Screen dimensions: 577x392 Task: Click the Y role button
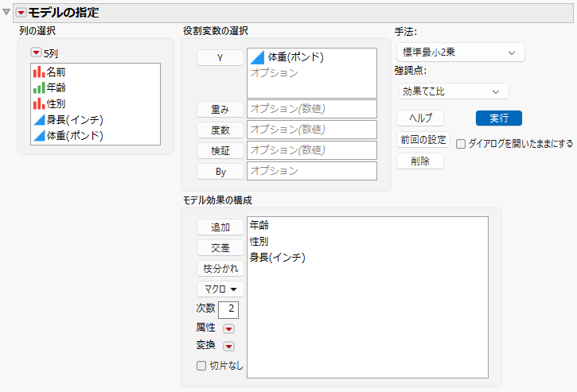[220, 58]
